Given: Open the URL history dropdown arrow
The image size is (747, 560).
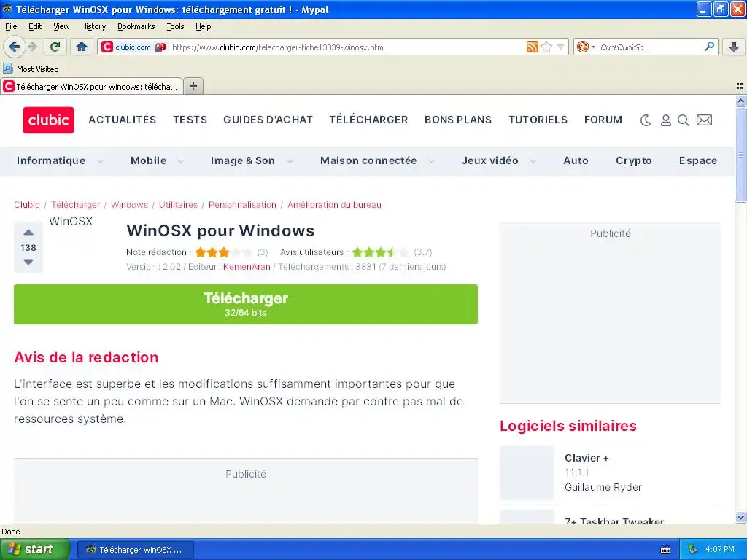Looking at the screenshot, I should [561, 47].
